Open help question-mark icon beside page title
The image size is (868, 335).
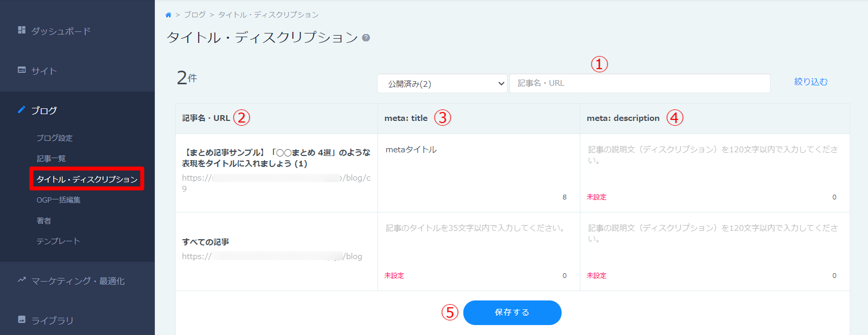pyautogui.click(x=366, y=38)
